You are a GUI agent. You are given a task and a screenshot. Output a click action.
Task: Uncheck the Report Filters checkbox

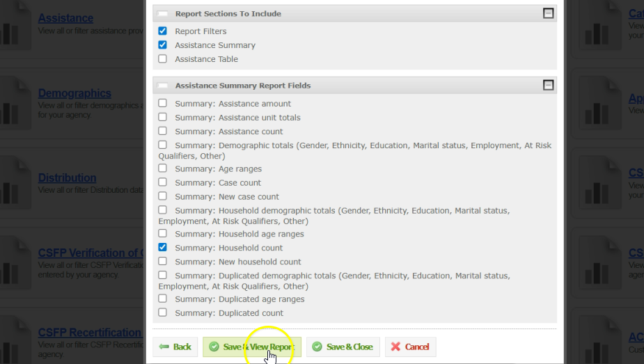(x=162, y=31)
